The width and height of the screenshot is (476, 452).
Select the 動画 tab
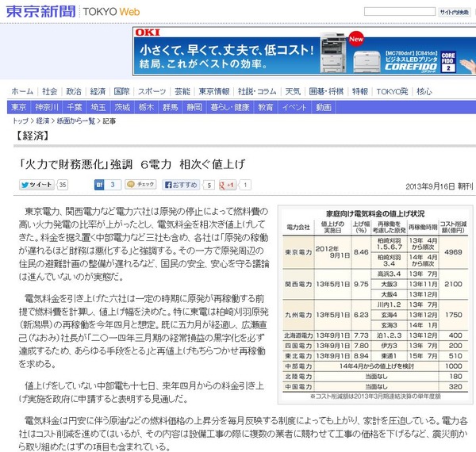pos(324,107)
